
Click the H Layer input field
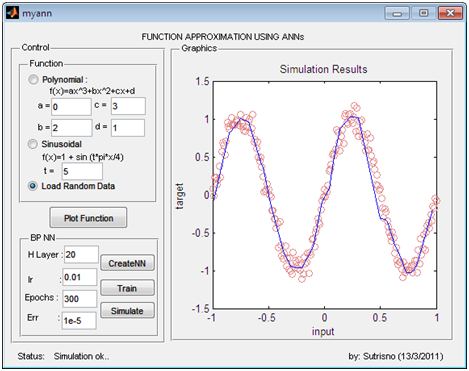click(81, 255)
